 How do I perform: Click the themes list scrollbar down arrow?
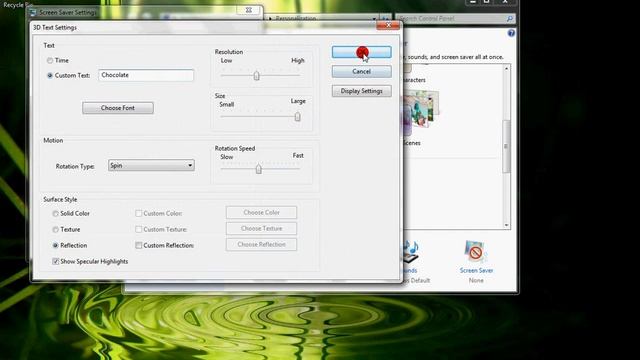[x=507, y=225]
